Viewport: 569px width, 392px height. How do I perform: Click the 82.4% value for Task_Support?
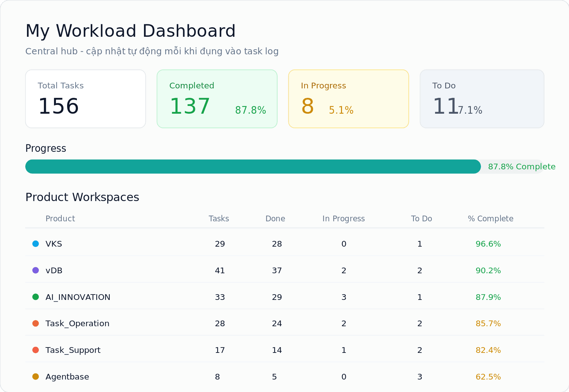(488, 350)
